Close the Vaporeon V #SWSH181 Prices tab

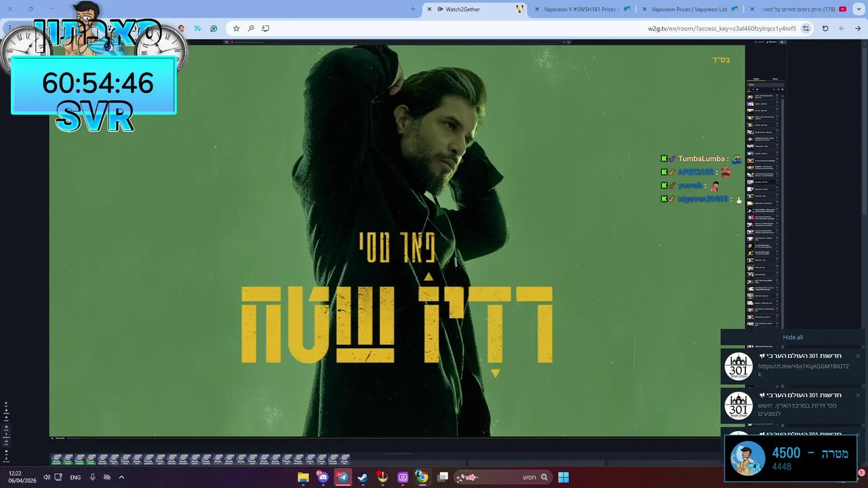click(x=537, y=9)
